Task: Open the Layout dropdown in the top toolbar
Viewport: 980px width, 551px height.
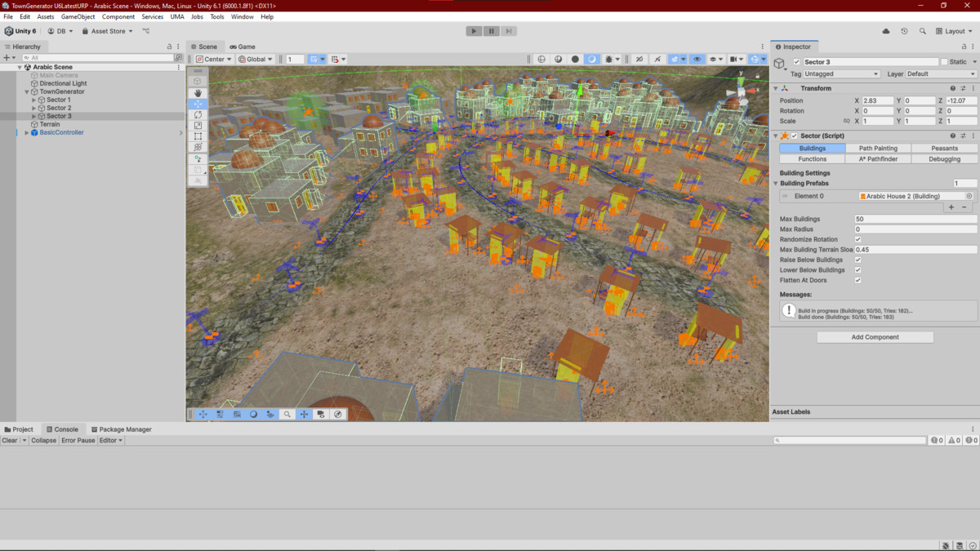Action: (x=954, y=31)
